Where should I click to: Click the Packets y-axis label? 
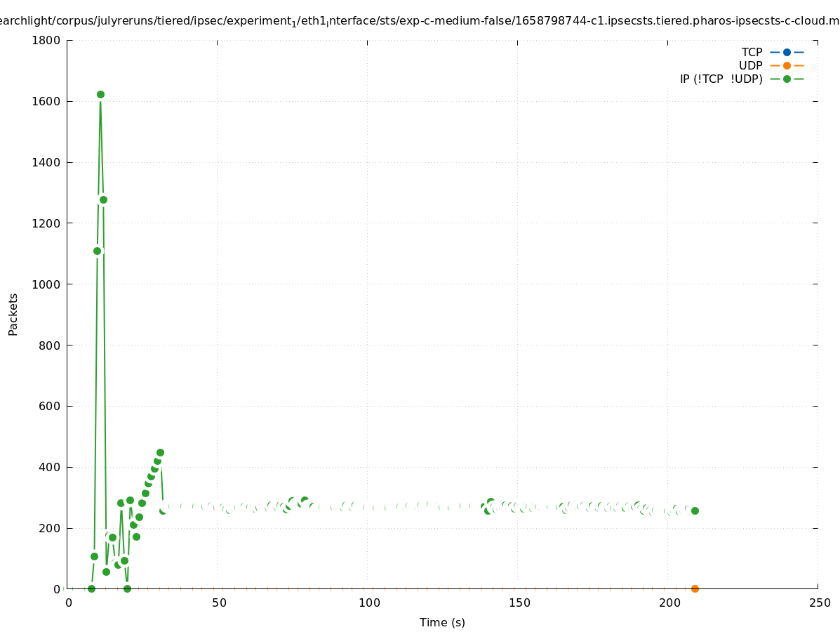[13, 314]
